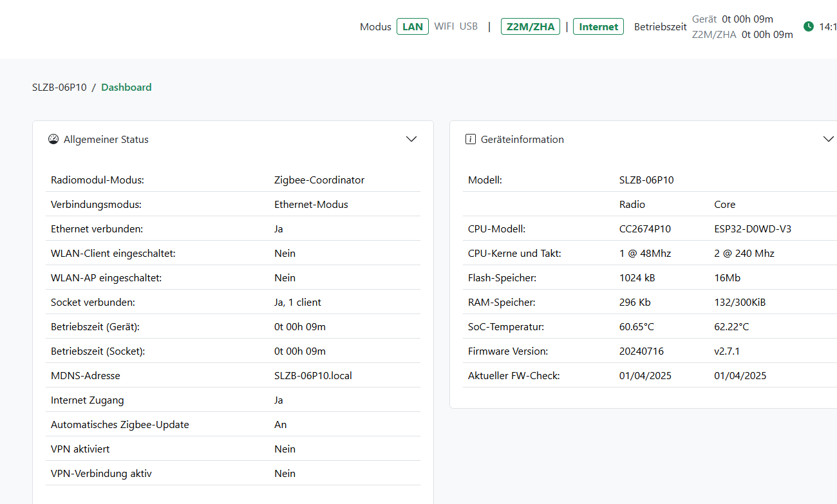837x504 pixels.
Task: Click the CC2674P10 radio CPU value
Action: click(644, 229)
